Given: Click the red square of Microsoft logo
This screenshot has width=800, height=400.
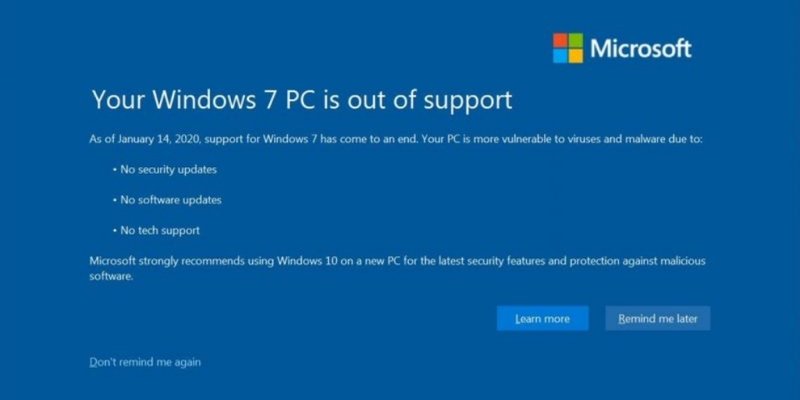Looking at the screenshot, I should [x=560, y=40].
